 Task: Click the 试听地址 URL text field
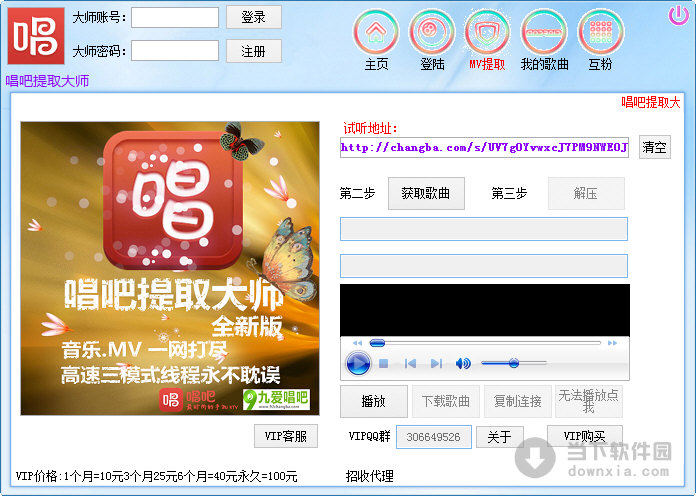(x=484, y=147)
